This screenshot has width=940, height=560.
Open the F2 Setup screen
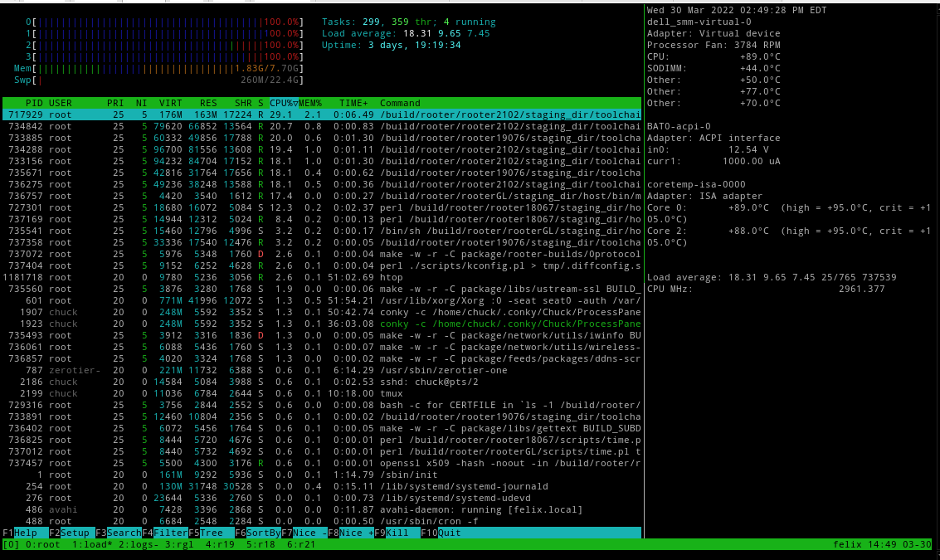[73, 533]
